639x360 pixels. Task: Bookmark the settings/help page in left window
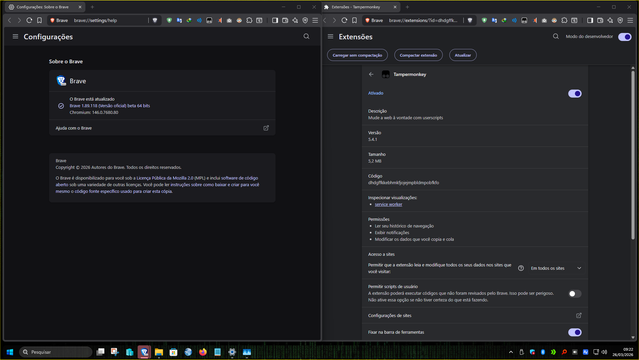pyautogui.click(x=40, y=20)
